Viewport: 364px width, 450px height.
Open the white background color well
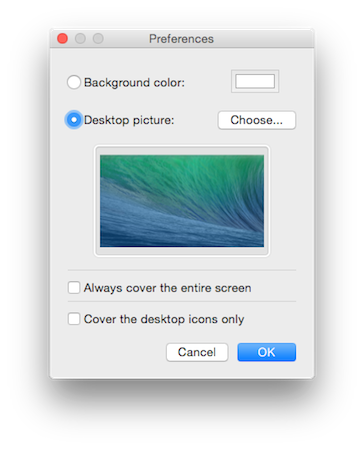point(255,81)
